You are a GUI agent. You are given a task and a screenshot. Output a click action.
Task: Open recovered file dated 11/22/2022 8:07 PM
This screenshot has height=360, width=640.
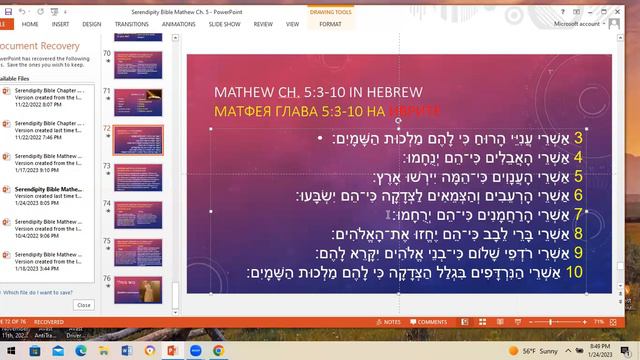[47, 98]
